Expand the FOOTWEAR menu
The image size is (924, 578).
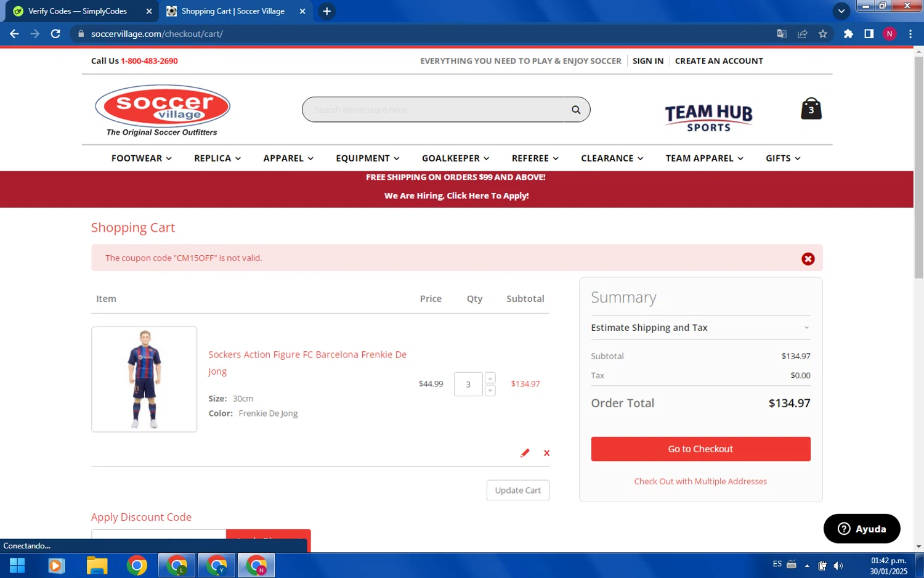[142, 158]
